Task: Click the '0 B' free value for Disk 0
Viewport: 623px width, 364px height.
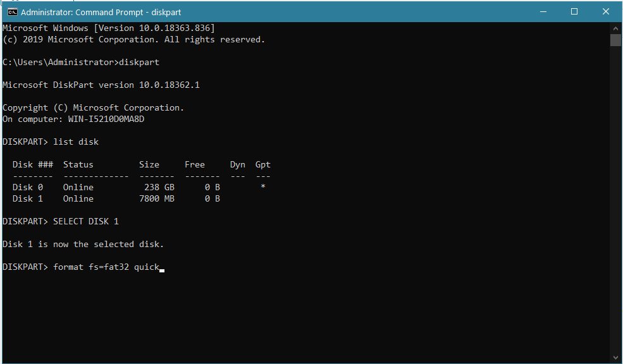Action: pyautogui.click(x=212, y=187)
